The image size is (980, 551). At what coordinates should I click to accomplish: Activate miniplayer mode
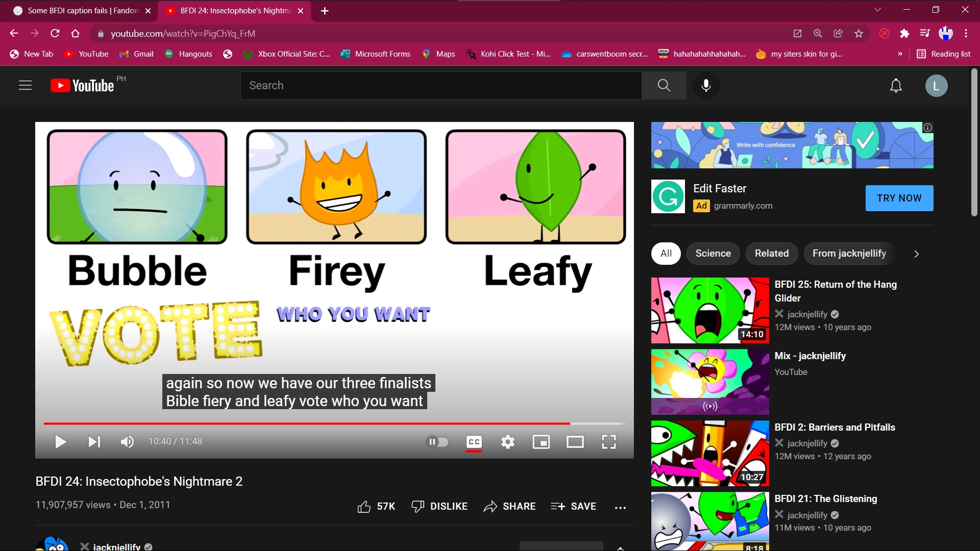click(542, 442)
